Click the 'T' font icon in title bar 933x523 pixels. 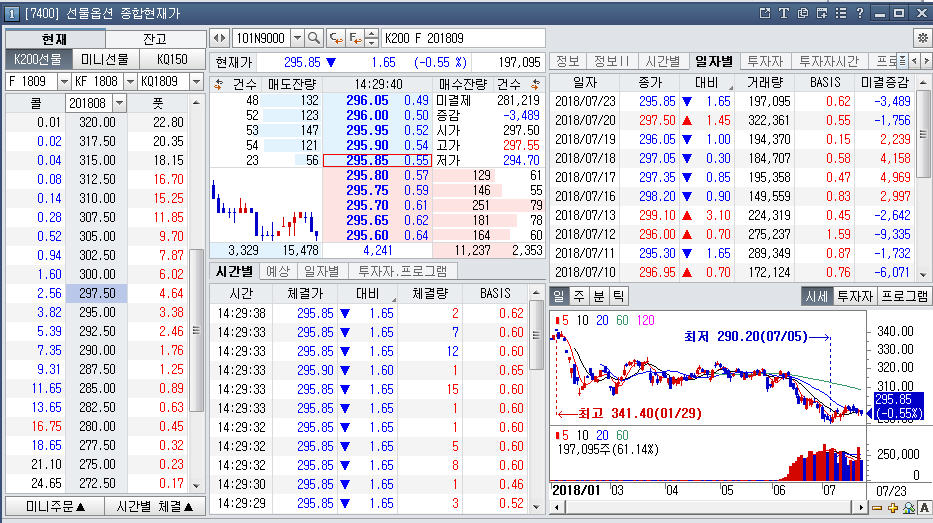784,13
